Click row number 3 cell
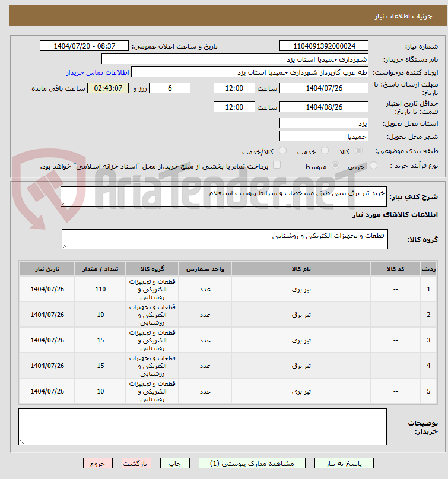The image size is (448, 479). coord(428,340)
